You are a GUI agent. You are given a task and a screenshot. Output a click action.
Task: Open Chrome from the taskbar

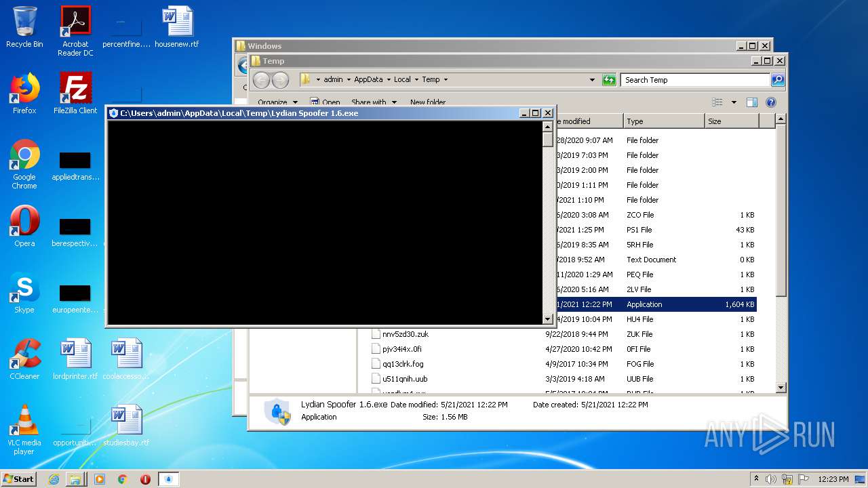tap(122, 479)
